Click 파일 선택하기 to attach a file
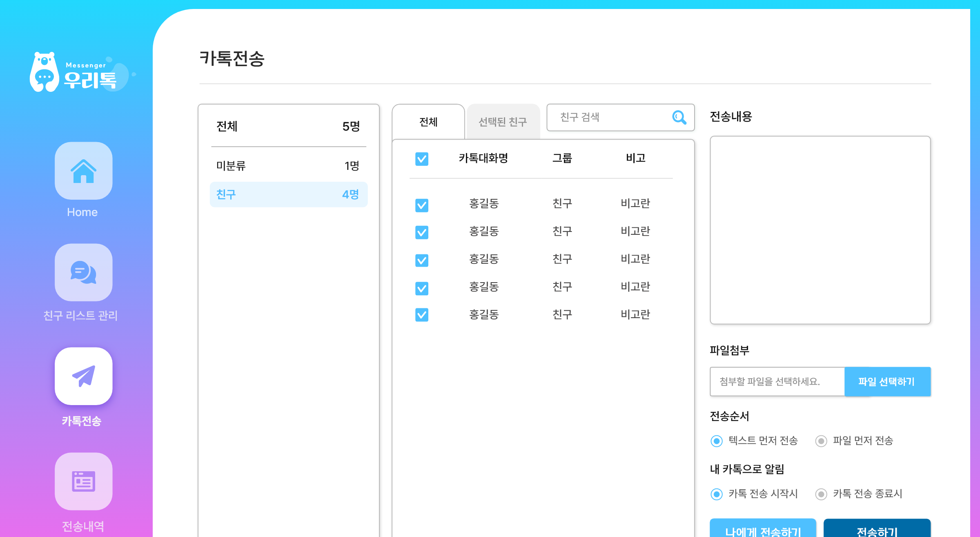This screenshot has height=537, width=980. 888,381
